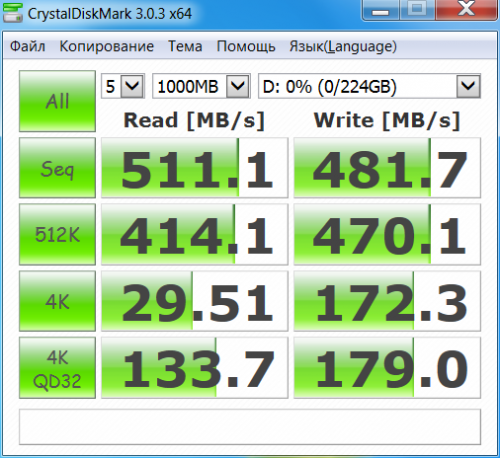This screenshot has width=500, height=458.
Task: Open the Тема menu
Action: [x=185, y=46]
